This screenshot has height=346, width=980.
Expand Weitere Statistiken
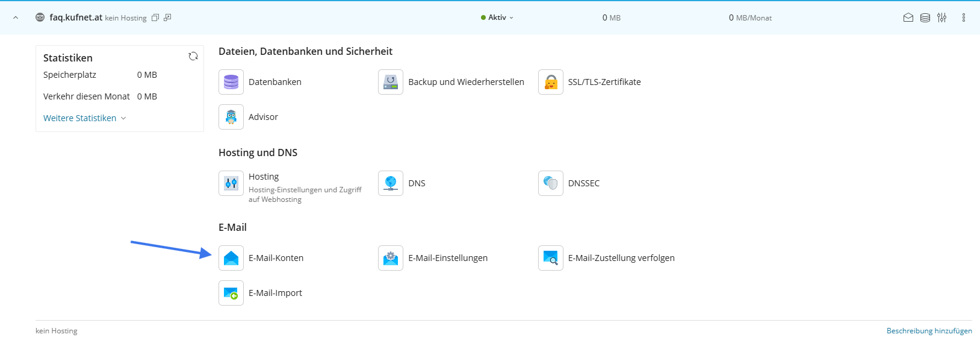pyautogui.click(x=84, y=118)
